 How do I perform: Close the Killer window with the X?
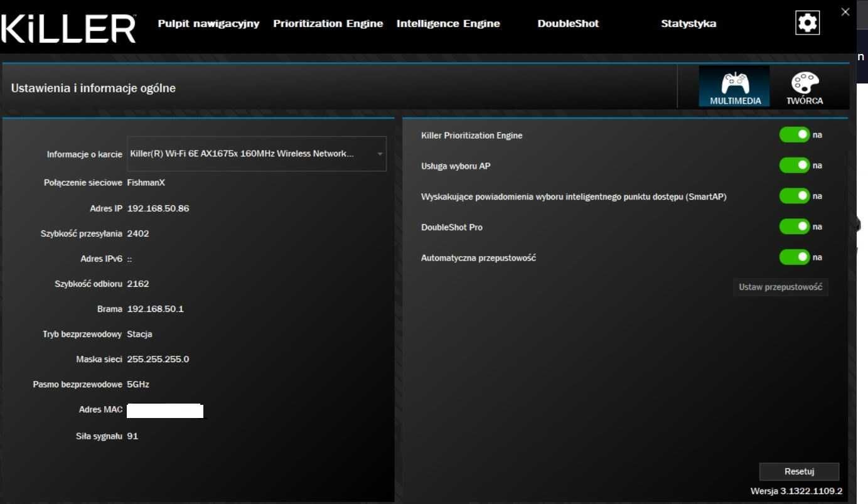[x=845, y=11]
